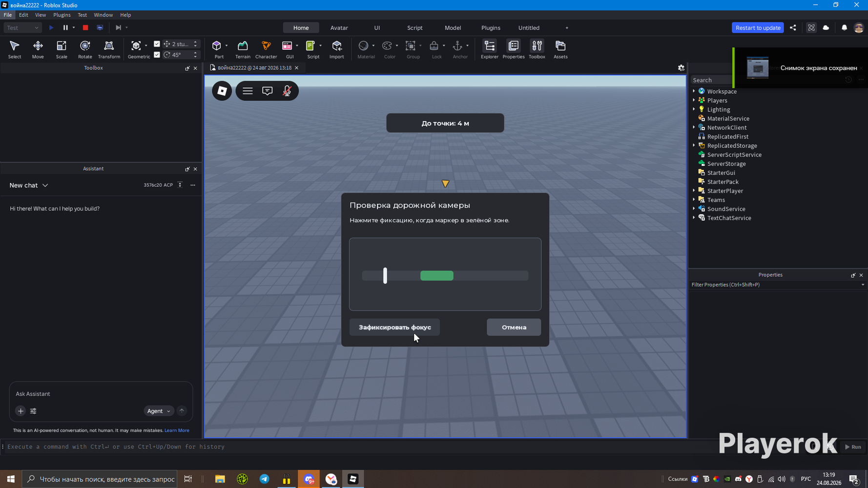Follow the Learn More link
This screenshot has width=868, height=488.
(x=177, y=430)
